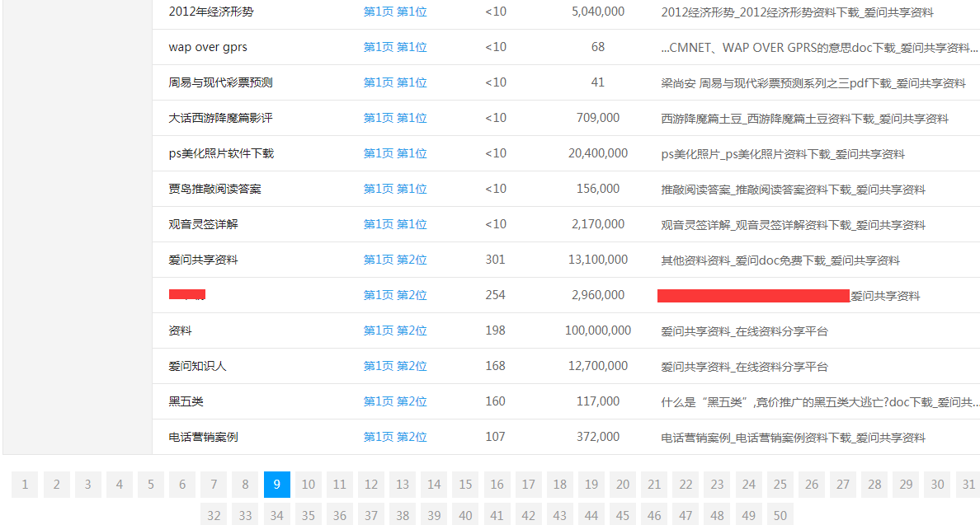Go to results page 10
980x525 pixels.
(309, 485)
